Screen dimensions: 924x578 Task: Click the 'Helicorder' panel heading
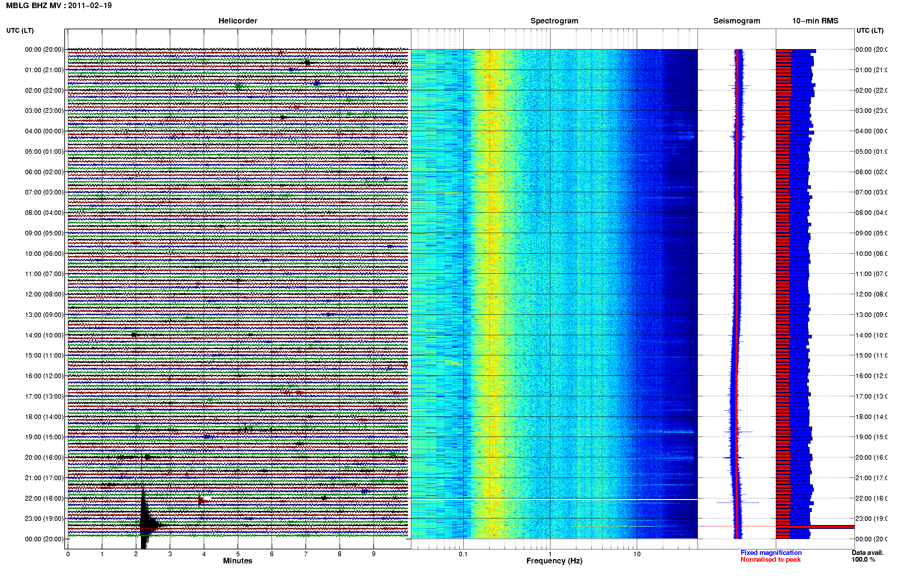coord(237,21)
